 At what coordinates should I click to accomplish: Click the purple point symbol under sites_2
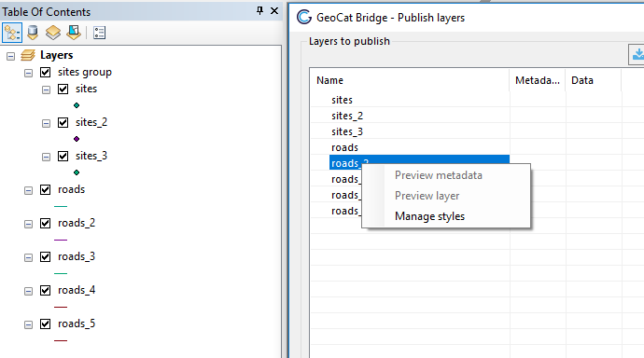coord(77,139)
